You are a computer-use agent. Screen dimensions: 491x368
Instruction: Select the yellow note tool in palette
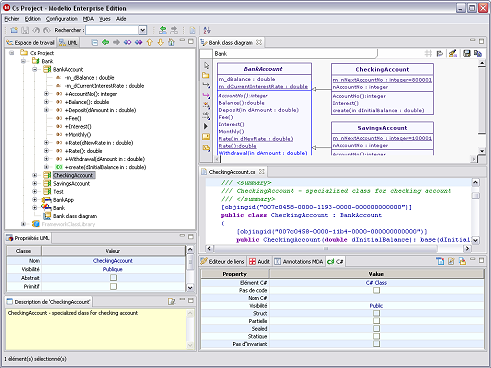(206, 137)
